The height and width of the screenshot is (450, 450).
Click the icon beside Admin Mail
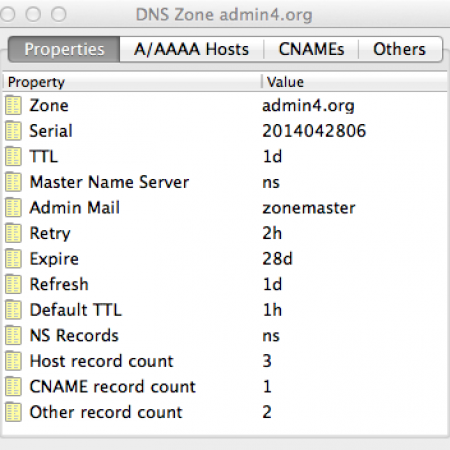(13, 208)
